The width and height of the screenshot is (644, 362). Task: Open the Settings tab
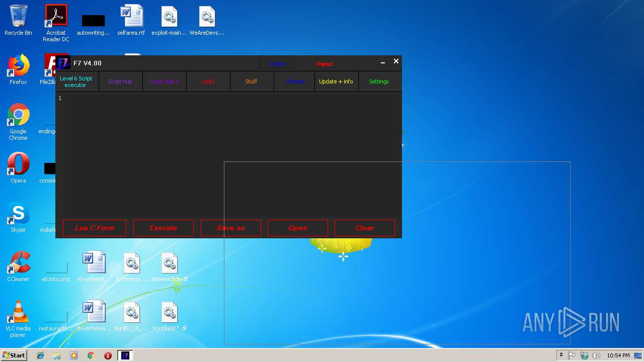[x=379, y=81]
